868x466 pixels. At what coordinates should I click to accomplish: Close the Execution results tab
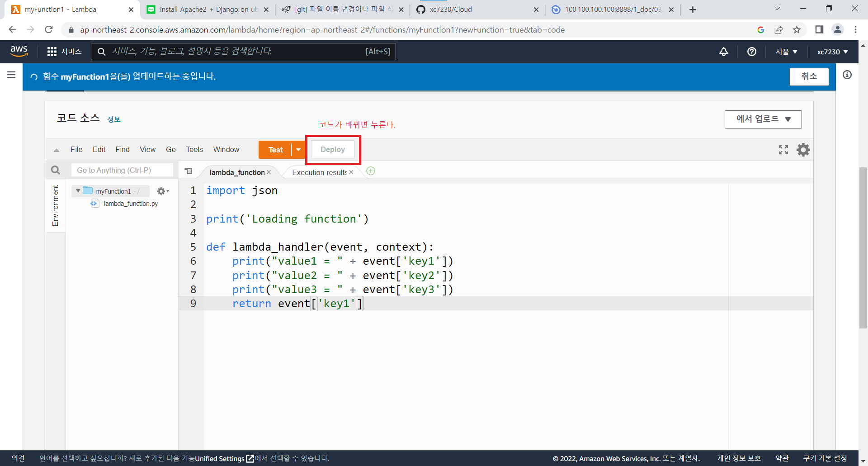coord(351,172)
